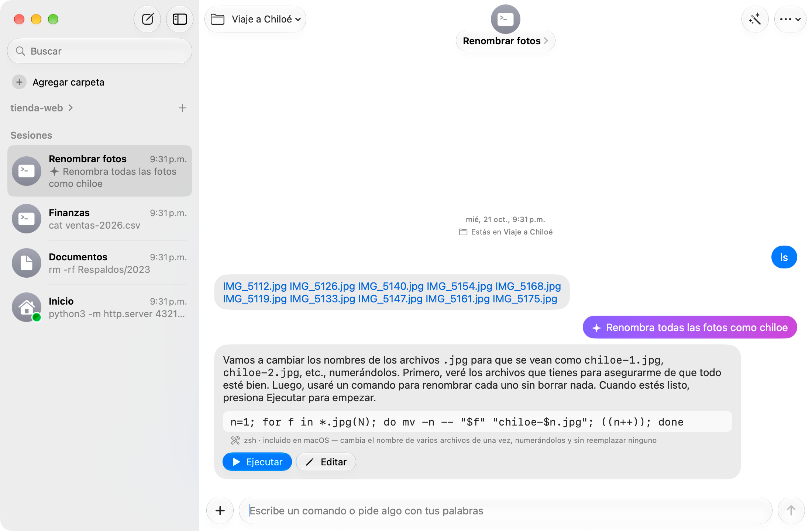Open Renombrar fotos session details
This screenshot has width=812, height=531.
pyautogui.click(x=505, y=41)
